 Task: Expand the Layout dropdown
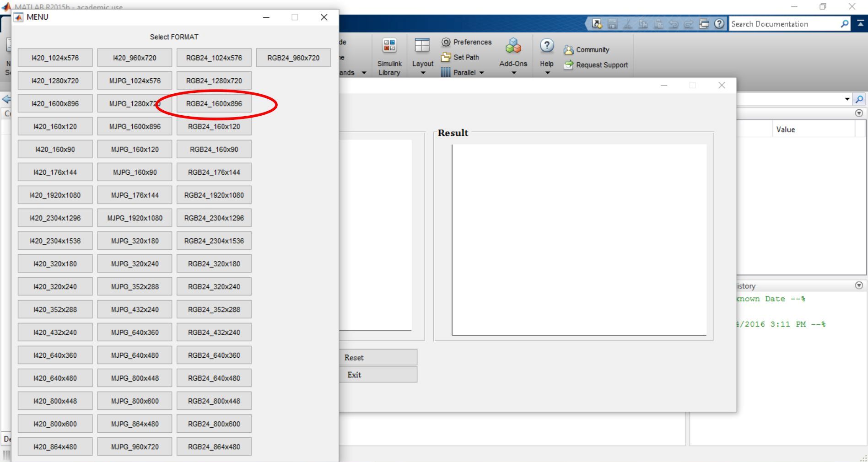422,73
